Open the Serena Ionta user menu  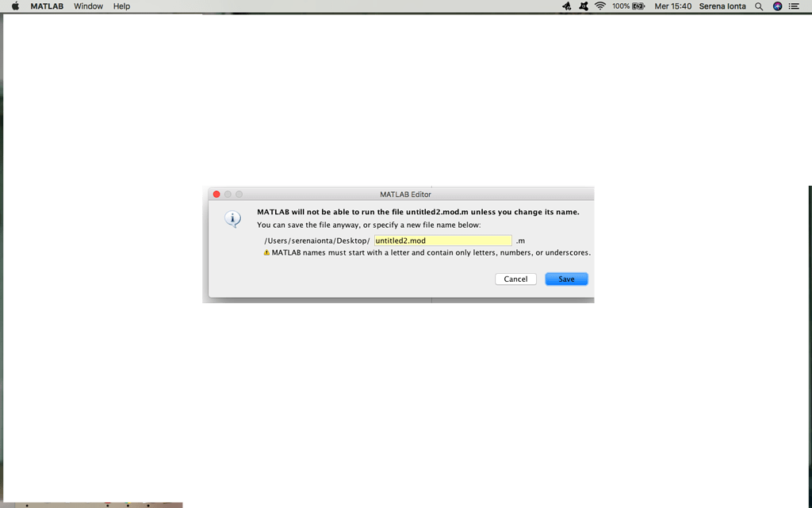pyautogui.click(x=722, y=6)
